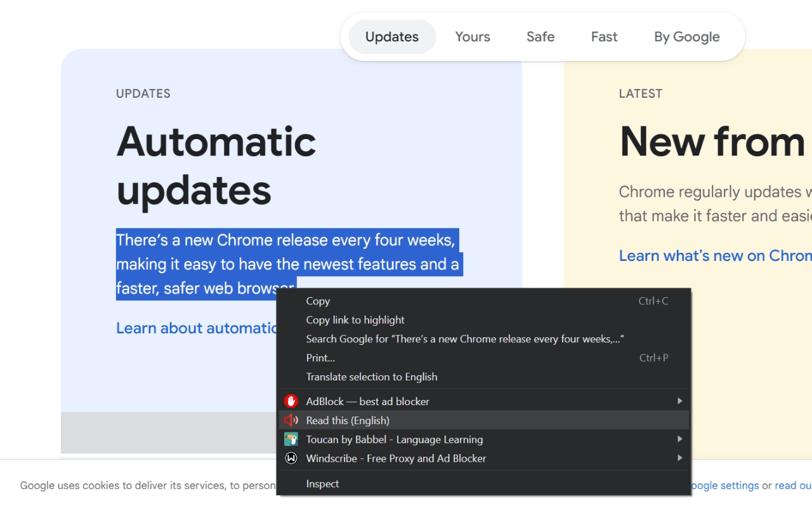Select Translate selection to English
The image size is (812, 508).
tap(483, 377)
